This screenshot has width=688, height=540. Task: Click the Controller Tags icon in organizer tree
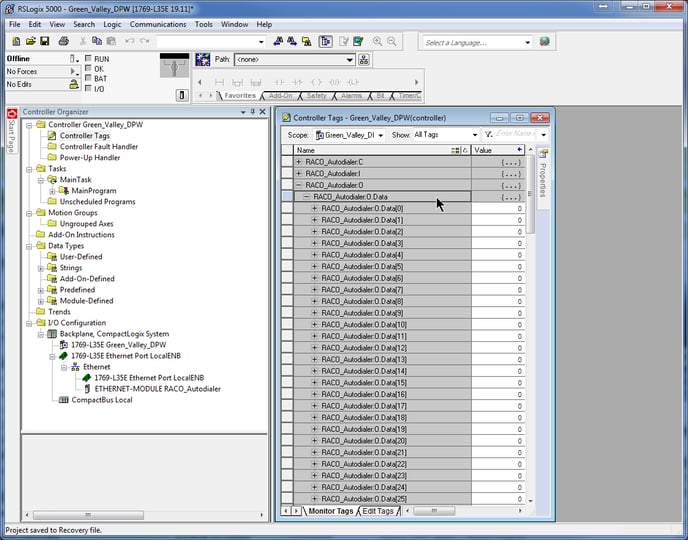click(x=52, y=136)
